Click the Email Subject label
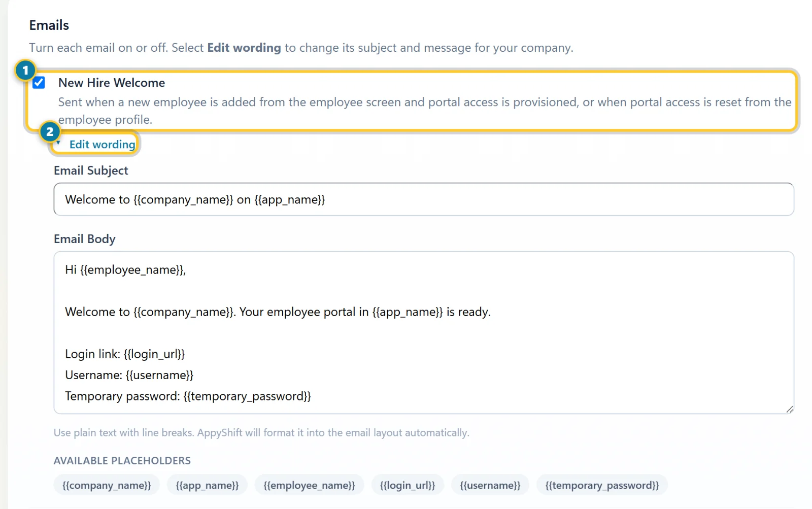 click(x=91, y=171)
